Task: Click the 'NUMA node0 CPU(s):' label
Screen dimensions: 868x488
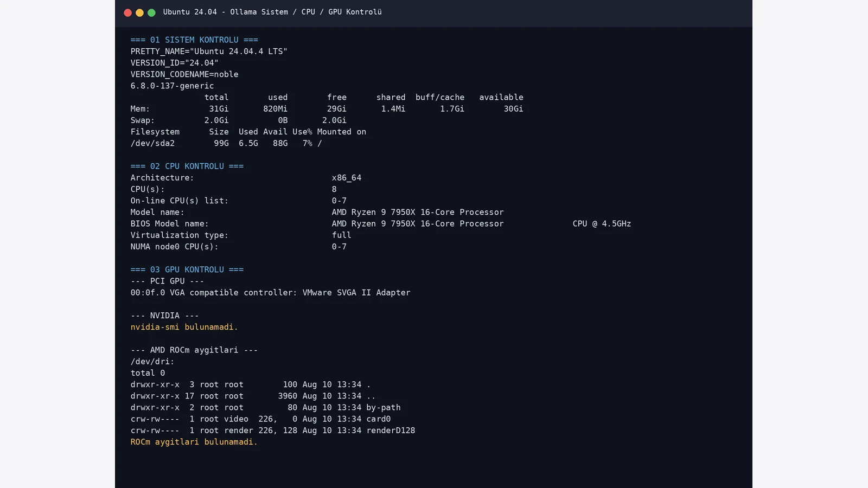Action: [175, 247]
